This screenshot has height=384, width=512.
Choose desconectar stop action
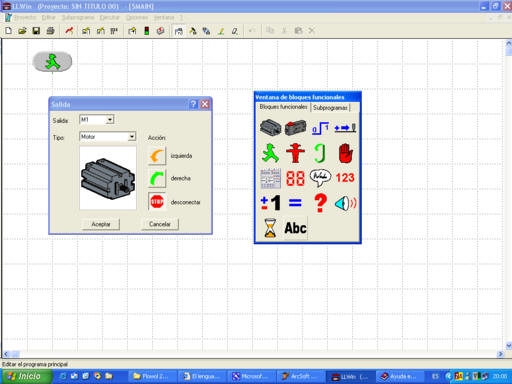[x=157, y=202]
